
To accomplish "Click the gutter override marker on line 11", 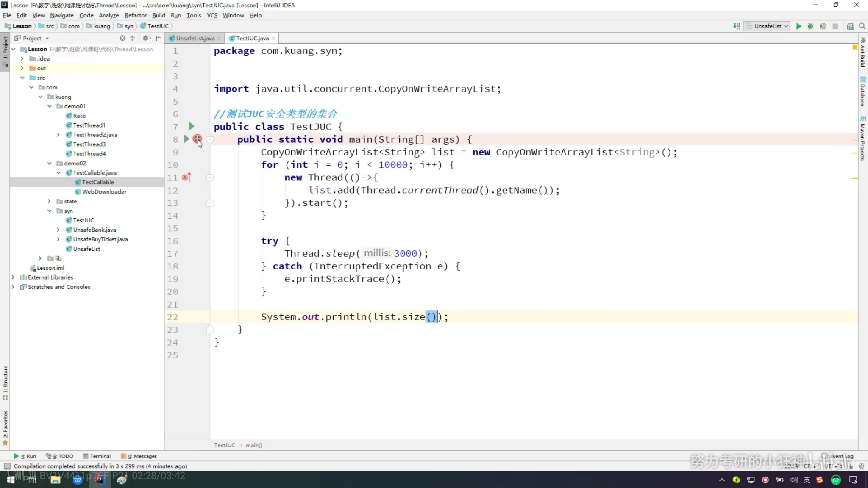I will pos(186,177).
